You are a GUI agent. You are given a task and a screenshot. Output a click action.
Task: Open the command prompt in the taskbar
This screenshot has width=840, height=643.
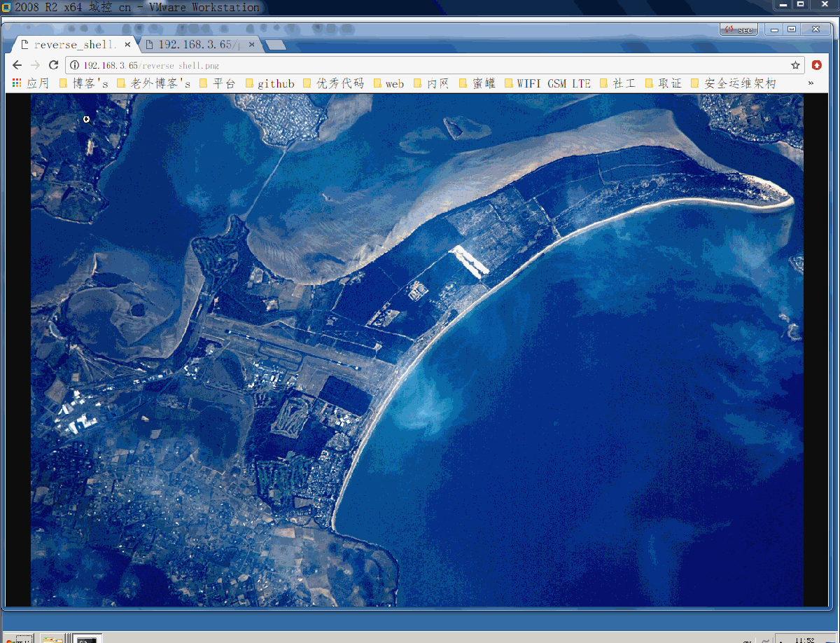pyautogui.click(x=87, y=639)
